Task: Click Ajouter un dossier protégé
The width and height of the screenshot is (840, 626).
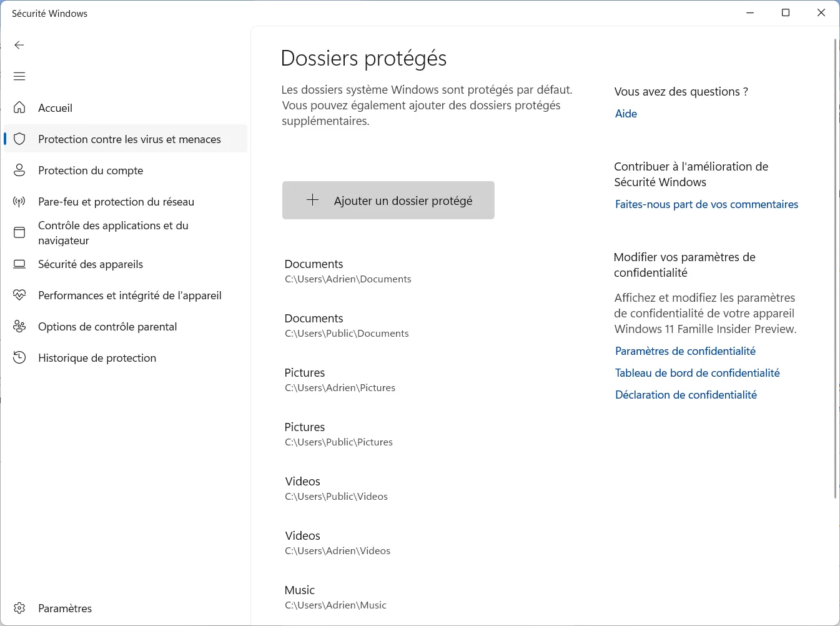Action: 388,200
